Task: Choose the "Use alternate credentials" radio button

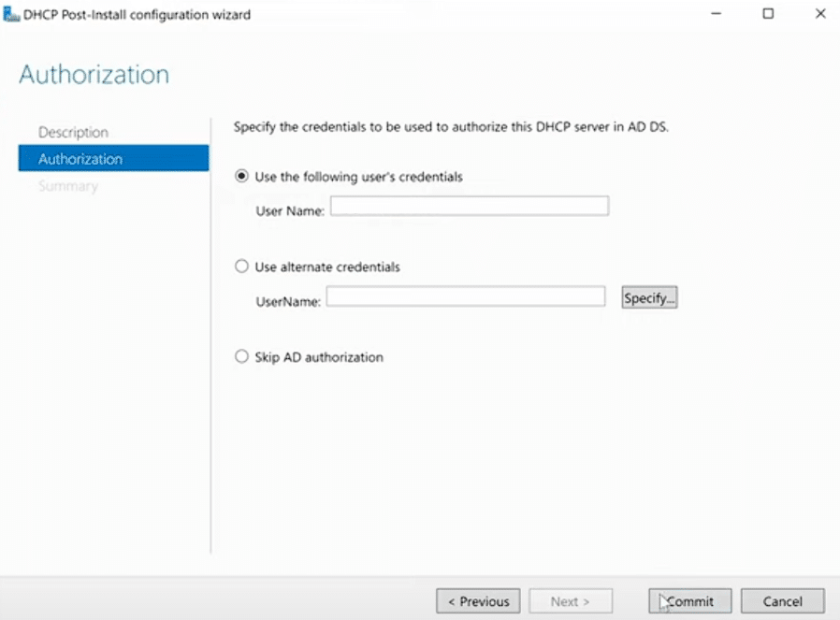Action: 243,267
